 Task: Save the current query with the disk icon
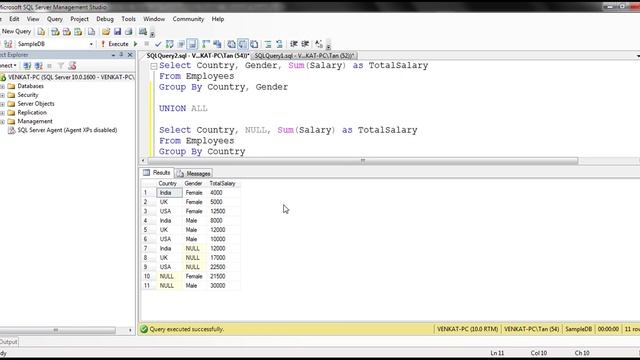tap(118, 31)
